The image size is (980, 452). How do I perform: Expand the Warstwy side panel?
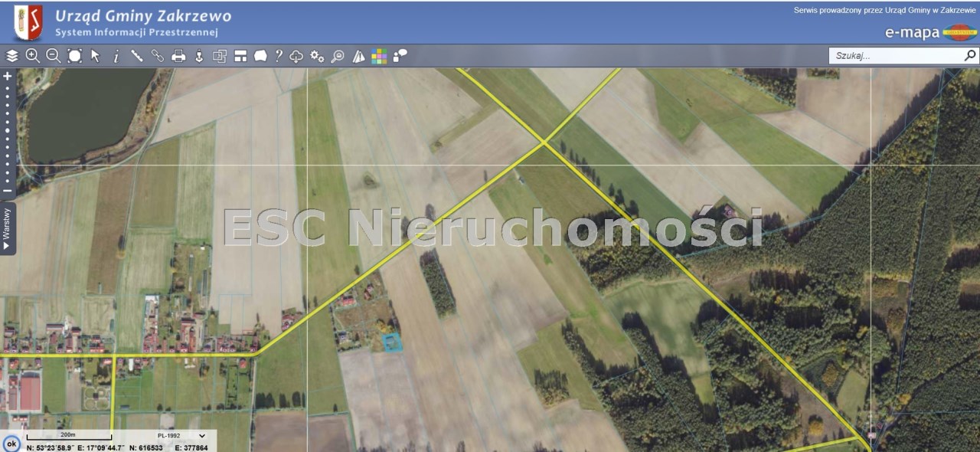(7, 228)
